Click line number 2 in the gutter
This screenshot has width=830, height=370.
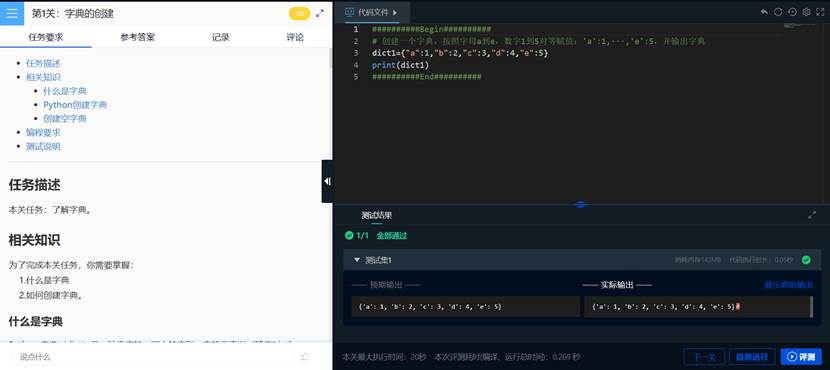click(x=356, y=41)
